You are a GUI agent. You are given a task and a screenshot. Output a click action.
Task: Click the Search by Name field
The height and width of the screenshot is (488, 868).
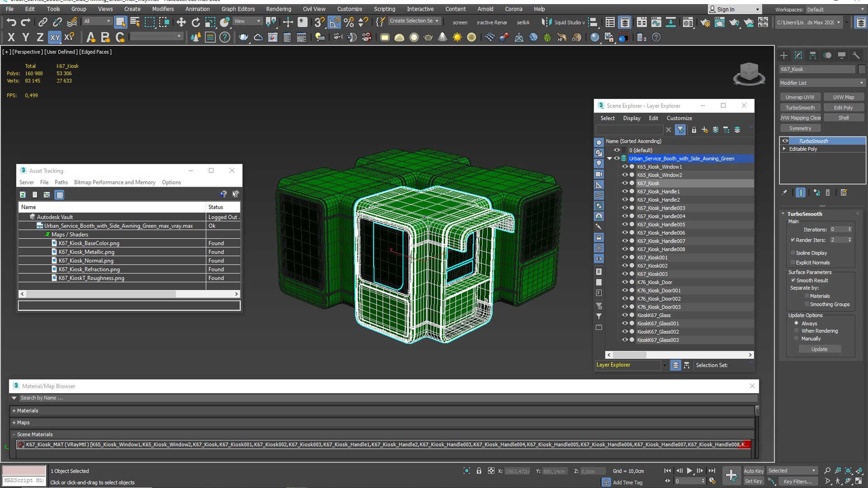[x=388, y=398]
